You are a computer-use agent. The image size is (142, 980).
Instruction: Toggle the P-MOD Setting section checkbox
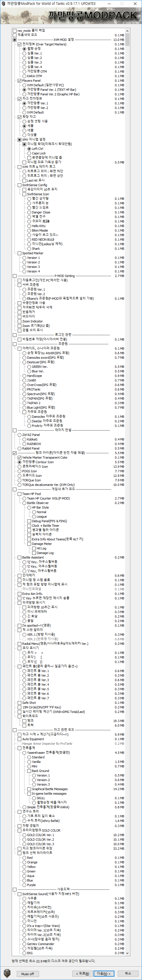pyautogui.click(x=15, y=276)
